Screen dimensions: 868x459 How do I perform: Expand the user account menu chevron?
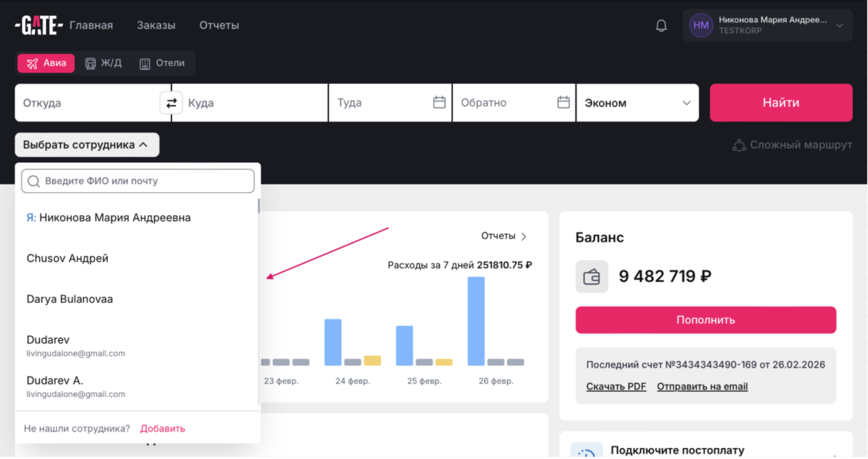(x=839, y=25)
